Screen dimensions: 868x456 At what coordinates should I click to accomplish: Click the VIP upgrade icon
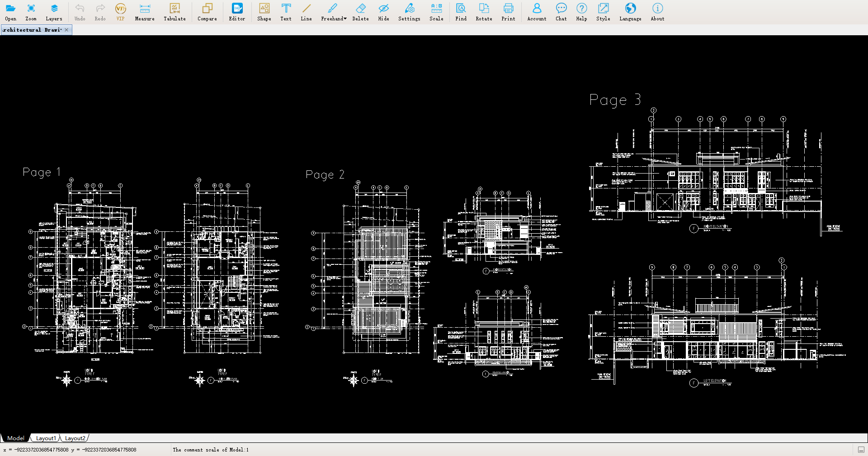tap(120, 12)
